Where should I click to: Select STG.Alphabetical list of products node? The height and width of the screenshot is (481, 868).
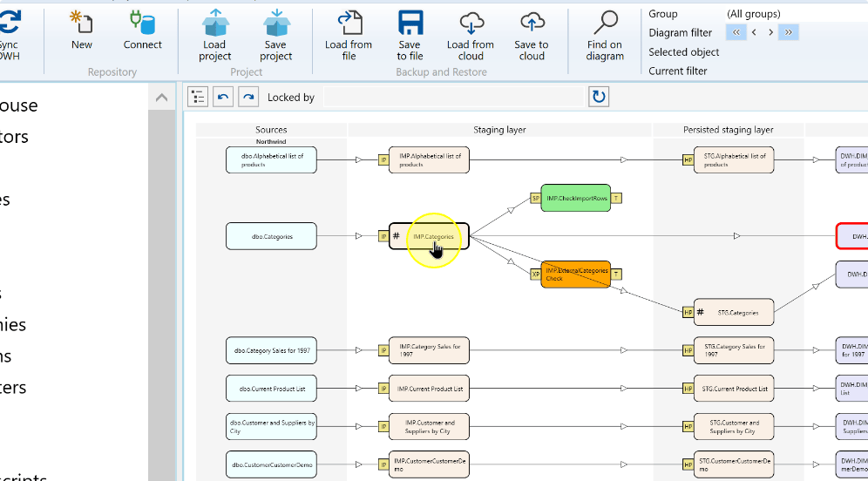pyautogui.click(x=734, y=160)
